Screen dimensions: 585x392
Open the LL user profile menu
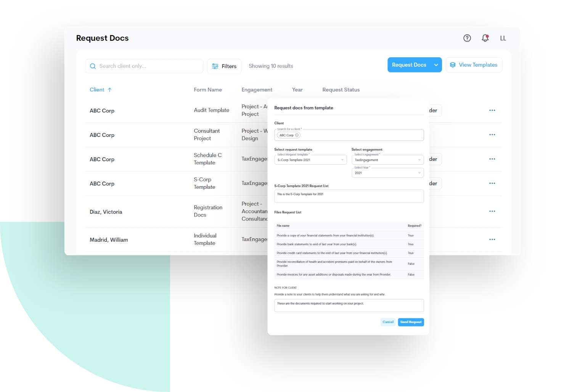[503, 38]
